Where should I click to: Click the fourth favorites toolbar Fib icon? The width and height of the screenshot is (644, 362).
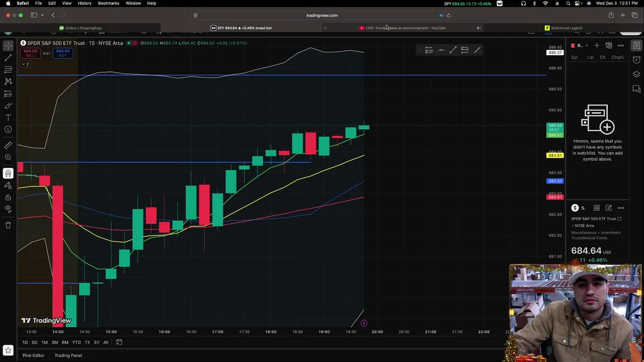click(465, 50)
